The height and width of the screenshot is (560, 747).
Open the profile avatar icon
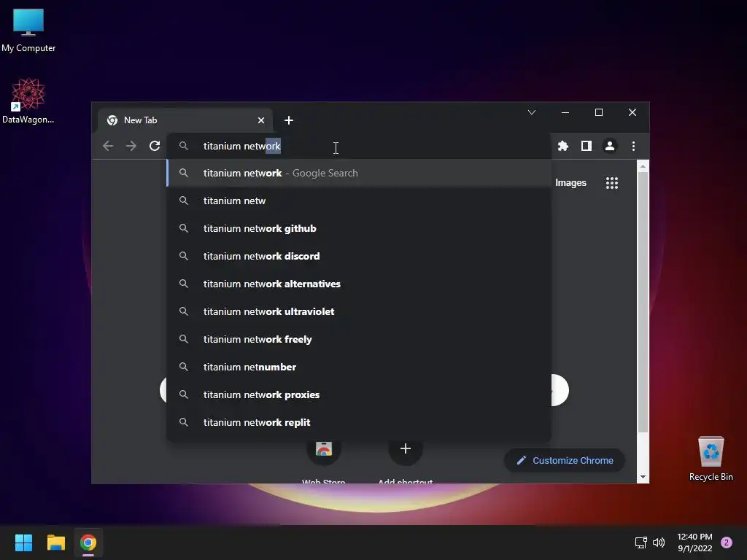point(610,146)
